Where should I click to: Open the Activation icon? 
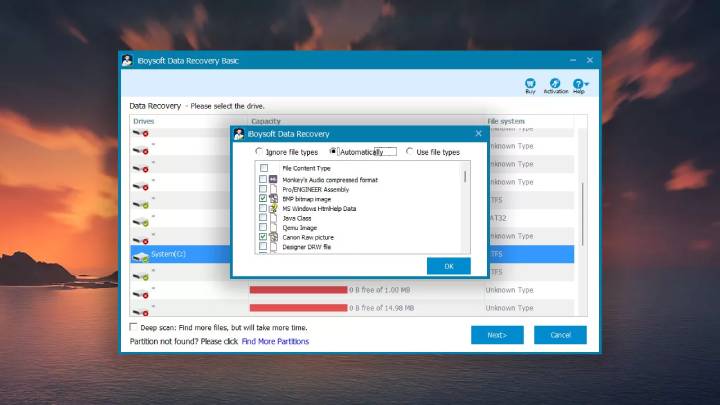click(x=555, y=83)
